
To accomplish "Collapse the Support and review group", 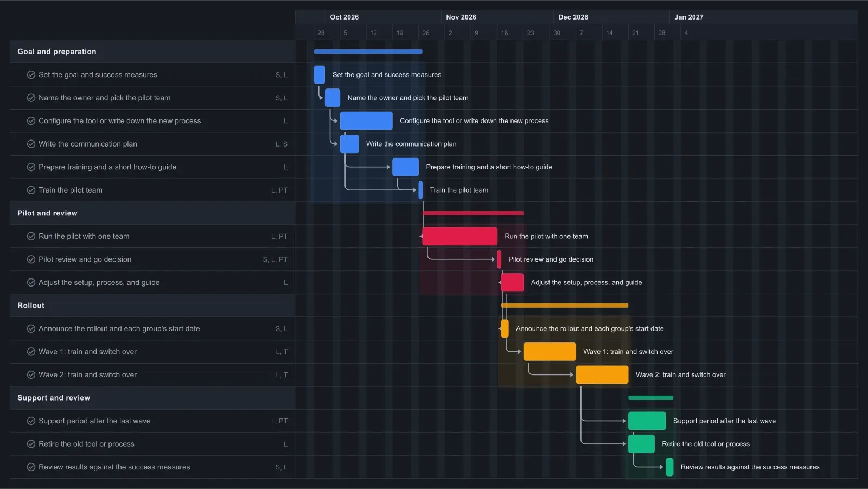I will pyautogui.click(x=152, y=398).
